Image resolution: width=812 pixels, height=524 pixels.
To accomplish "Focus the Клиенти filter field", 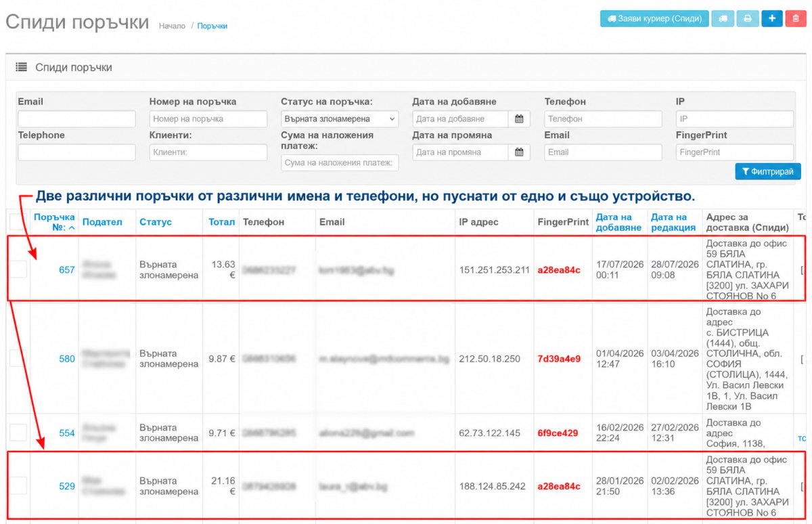I will tap(208, 152).
